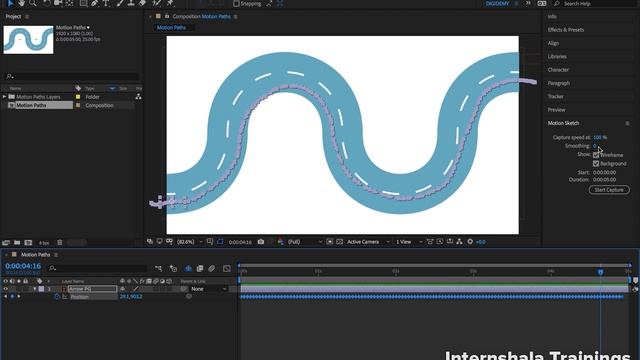Image resolution: width=640 pixels, height=360 pixels.
Task: Toggle the Wireframe checkbox
Action: point(596,155)
